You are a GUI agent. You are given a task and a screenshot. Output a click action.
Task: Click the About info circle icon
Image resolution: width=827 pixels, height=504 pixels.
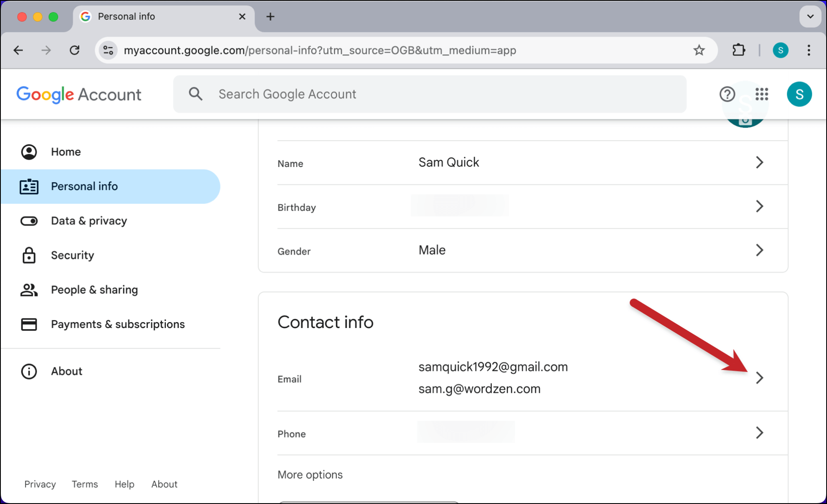tap(29, 371)
